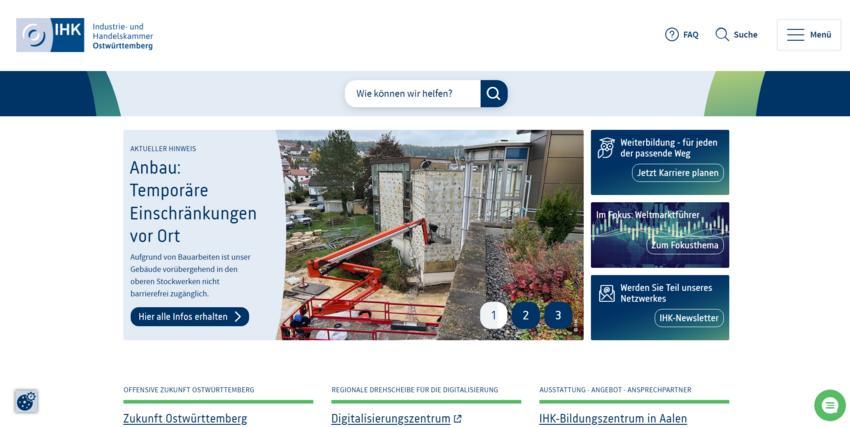
Task: Click the 'FAQ' text label in header
Action: pyautogui.click(x=691, y=35)
